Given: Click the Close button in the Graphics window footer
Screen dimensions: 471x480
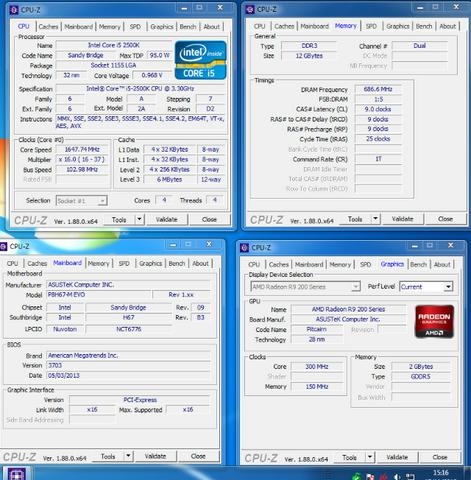Looking at the screenshot, I should (x=440, y=457).
